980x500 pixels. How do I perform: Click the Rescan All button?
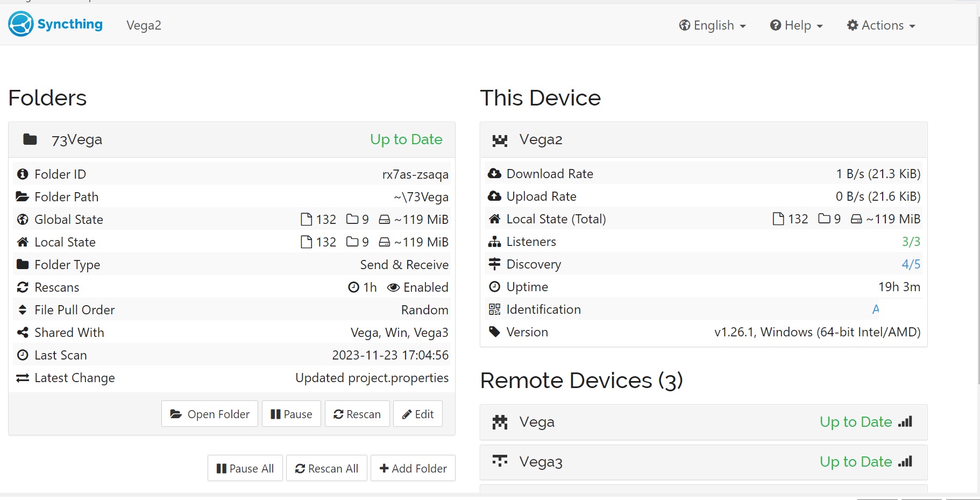(326, 468)
